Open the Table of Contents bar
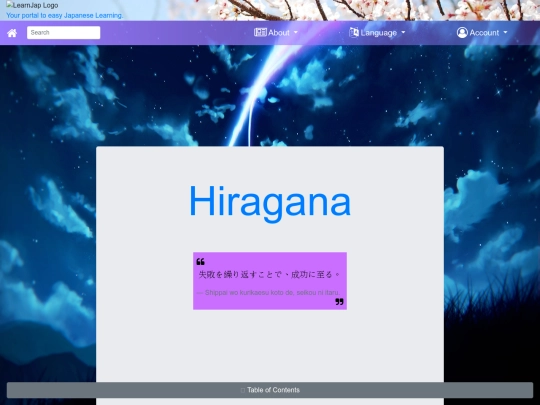This screenshot has width=540, height=405. 270,390
